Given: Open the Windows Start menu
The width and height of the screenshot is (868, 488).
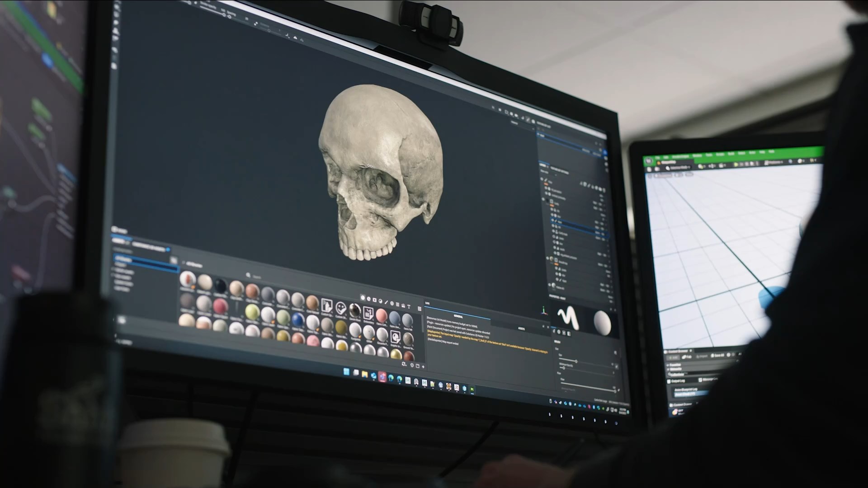Looking at the screenshot, I should coord(346,372).
